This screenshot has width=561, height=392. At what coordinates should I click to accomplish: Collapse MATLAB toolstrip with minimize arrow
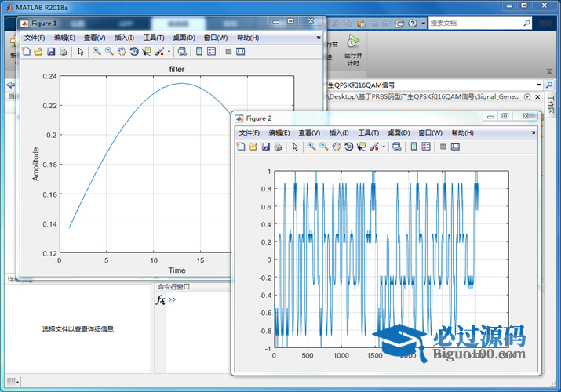click(x=549, y=72)
